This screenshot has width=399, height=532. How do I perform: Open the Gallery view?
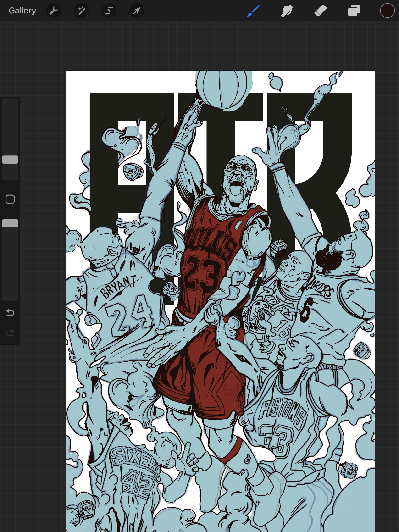coord(22,11)
